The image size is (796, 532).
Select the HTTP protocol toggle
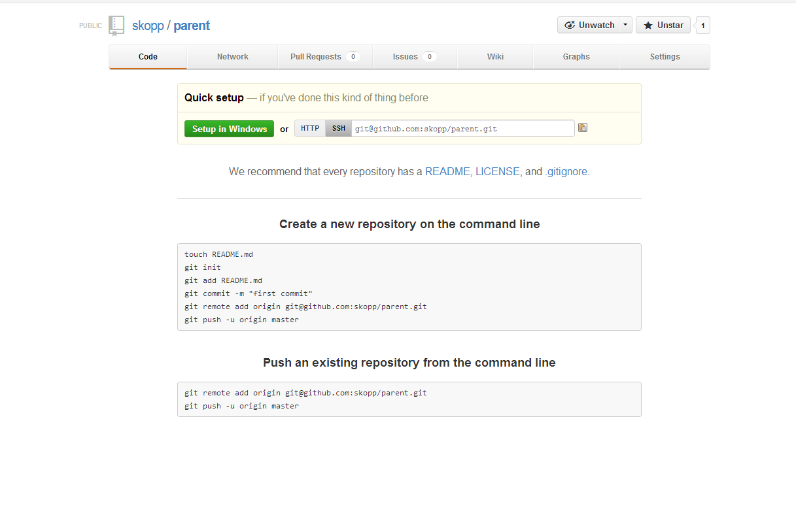click(x=310, y=128)
